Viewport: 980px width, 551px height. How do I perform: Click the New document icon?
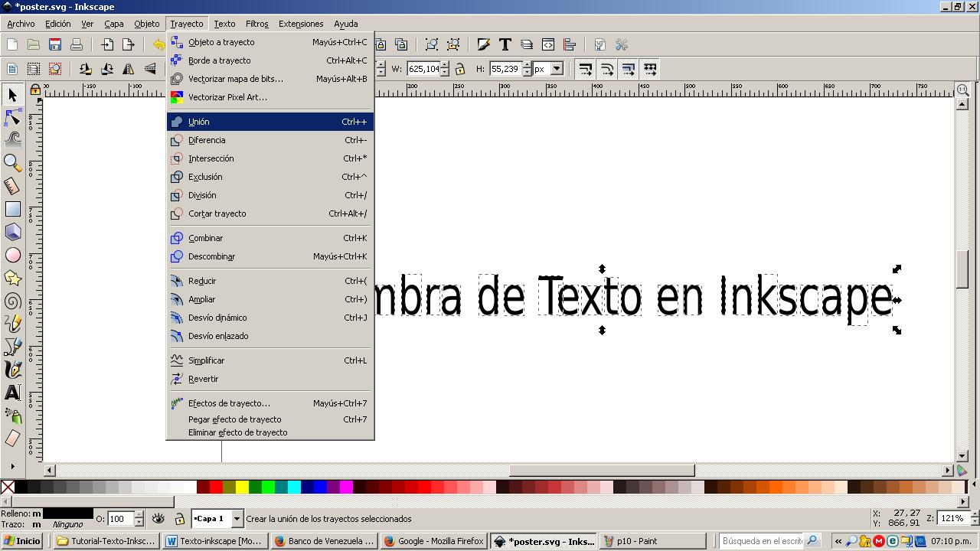(x=12, y=45)
